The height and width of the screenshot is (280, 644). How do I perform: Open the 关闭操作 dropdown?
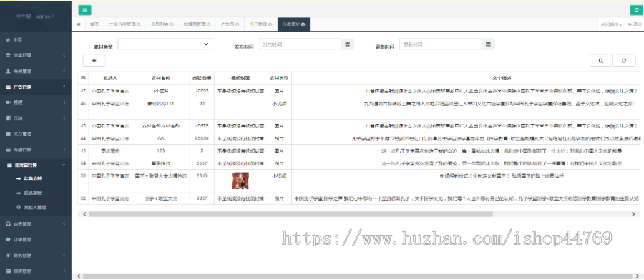(611, 24)
